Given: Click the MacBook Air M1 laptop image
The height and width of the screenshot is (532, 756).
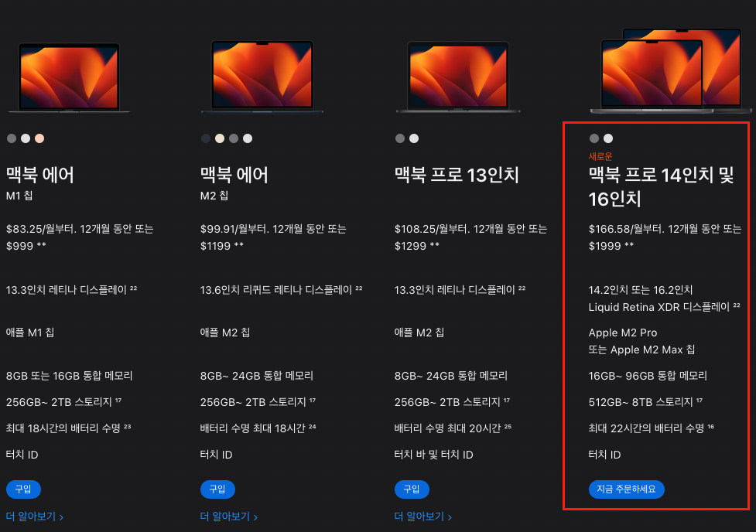Looking at the screenshot, I should click(x=69, y=77).
